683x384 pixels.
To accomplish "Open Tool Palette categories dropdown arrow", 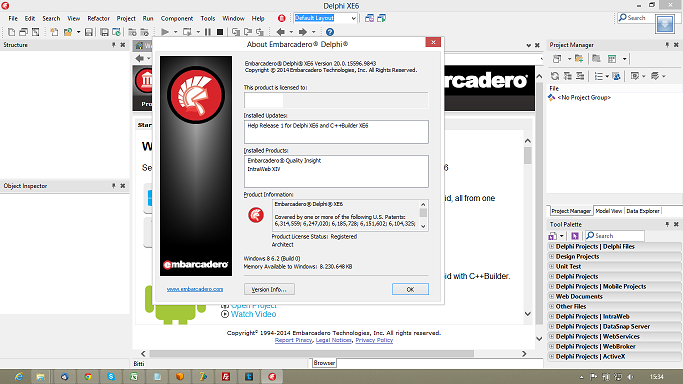I will 561,236.
